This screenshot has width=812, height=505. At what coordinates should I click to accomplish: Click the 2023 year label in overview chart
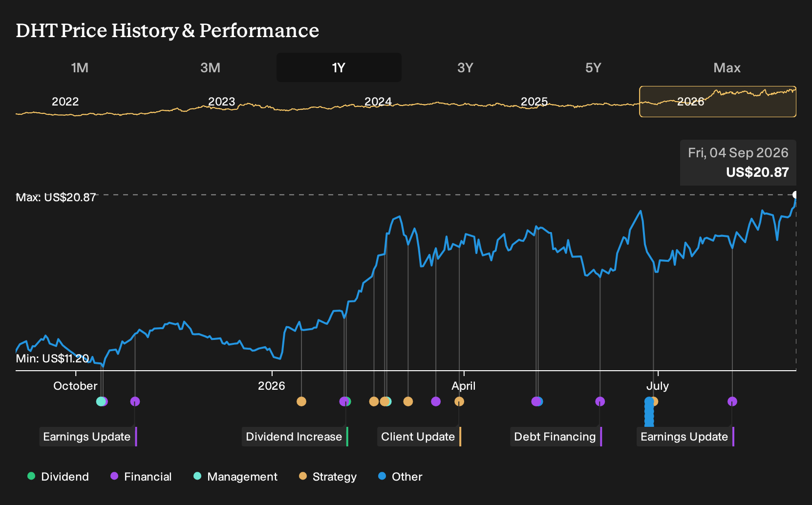tap(221, 102)
